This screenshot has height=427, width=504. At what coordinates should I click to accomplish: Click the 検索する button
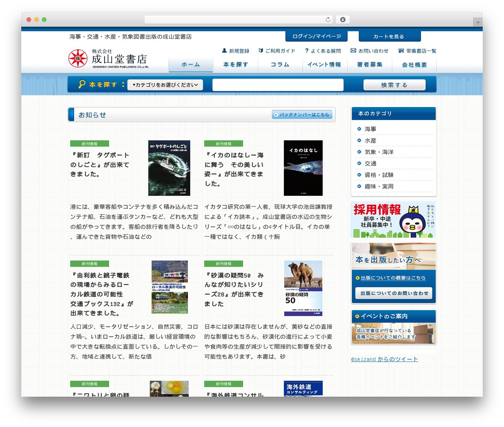click(x=394, y=85)
